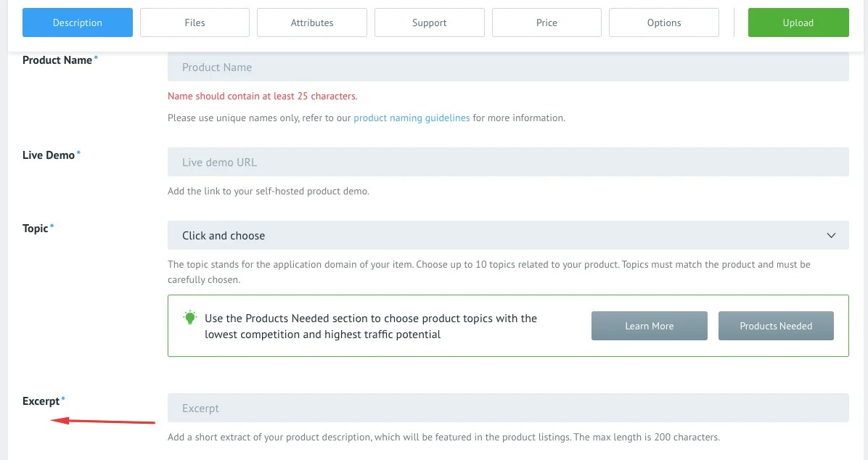Screen dimensions: 868x460
Task: Switch to the Attributes tab
Action: [311, 22]
